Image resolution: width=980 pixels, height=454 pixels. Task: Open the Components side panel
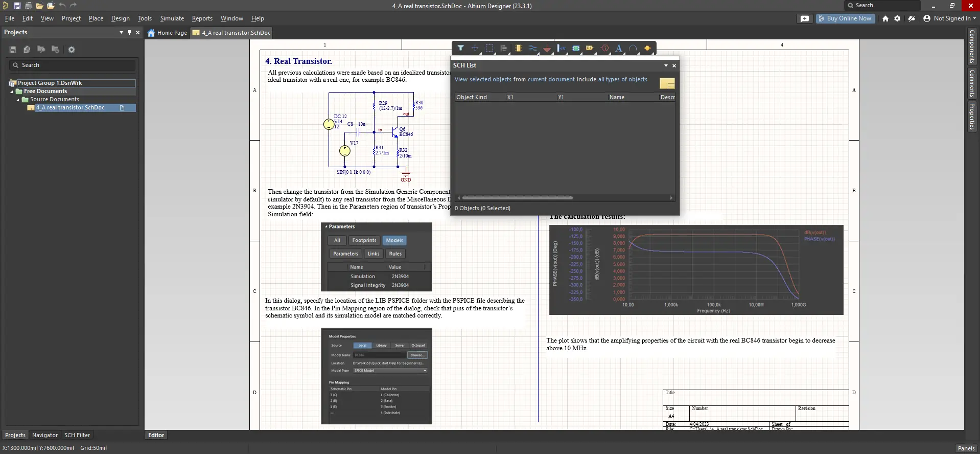972,47
